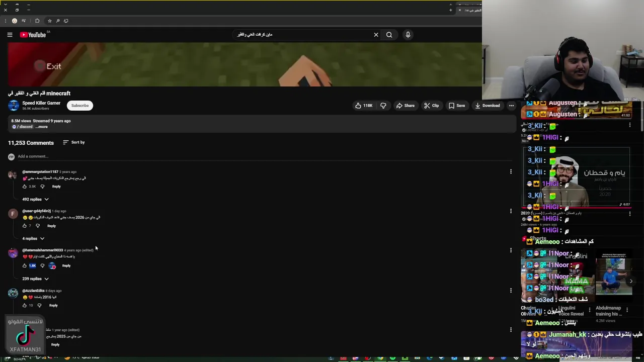The height and width of the screenshot is (362, 644).
Task: Open browser extensions puzzle icon
Action: pos(37,21)
